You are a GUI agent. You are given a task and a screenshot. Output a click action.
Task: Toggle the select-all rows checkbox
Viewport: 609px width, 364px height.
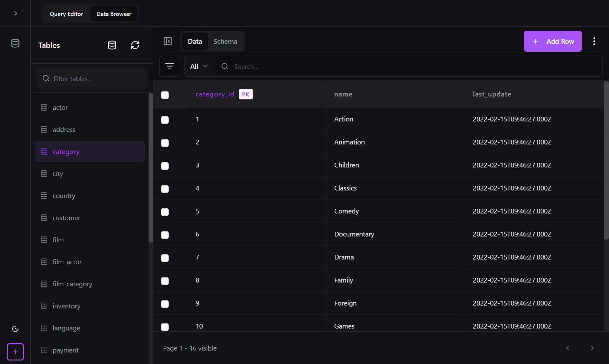tap(165, 95)
